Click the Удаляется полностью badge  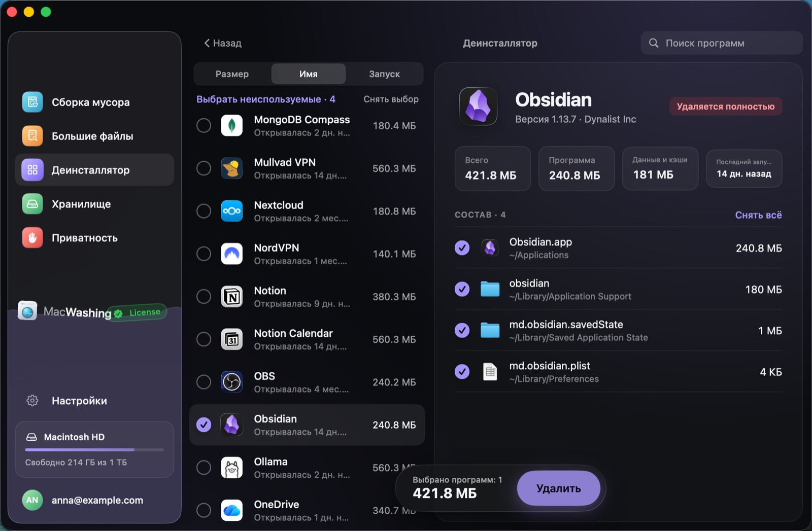pyautogui.click(x=726, y=107)
